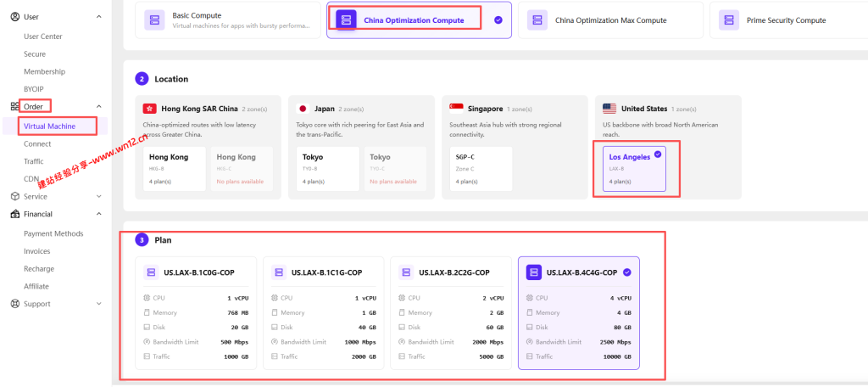
Task: Click the '2000 Mbps' bandwidth value
Action: tap(487, 342)
